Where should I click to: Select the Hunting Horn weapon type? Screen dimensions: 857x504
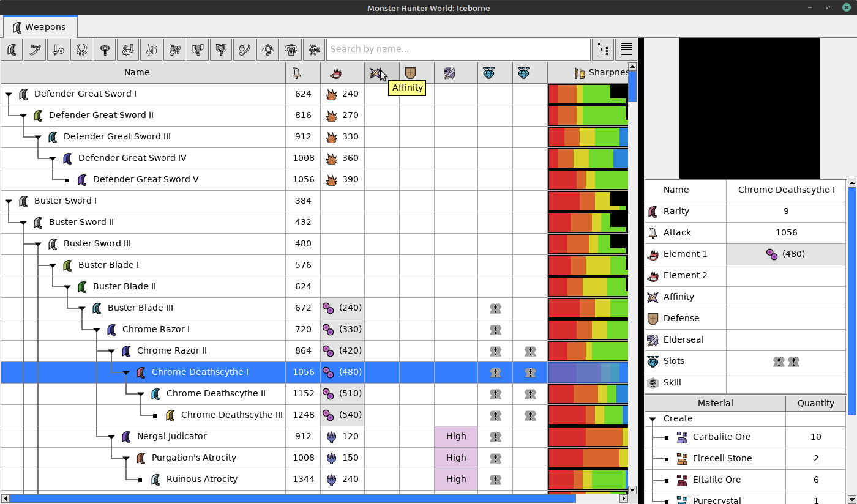click(128, 49)
